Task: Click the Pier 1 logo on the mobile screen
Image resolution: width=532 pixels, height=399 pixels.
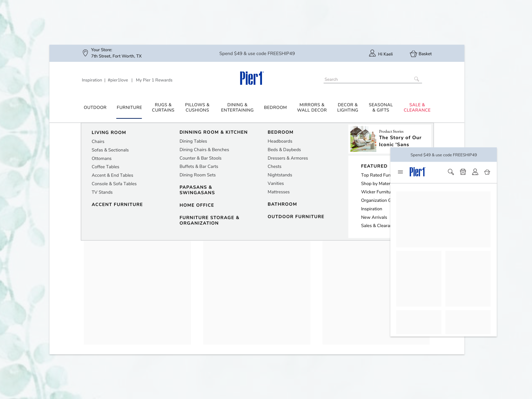Action: (417, 172)
